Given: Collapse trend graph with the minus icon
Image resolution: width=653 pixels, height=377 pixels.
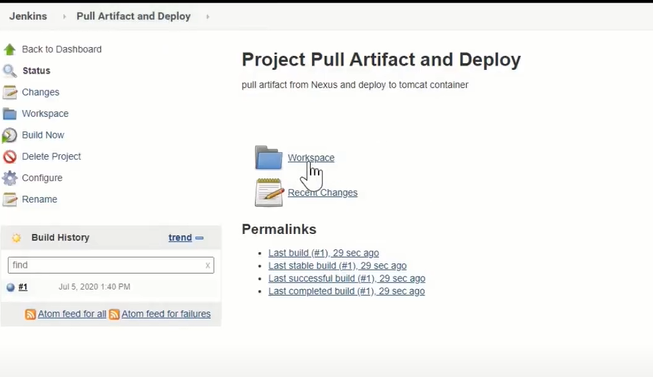Looking at the screenshot, I should pos(199,238).
